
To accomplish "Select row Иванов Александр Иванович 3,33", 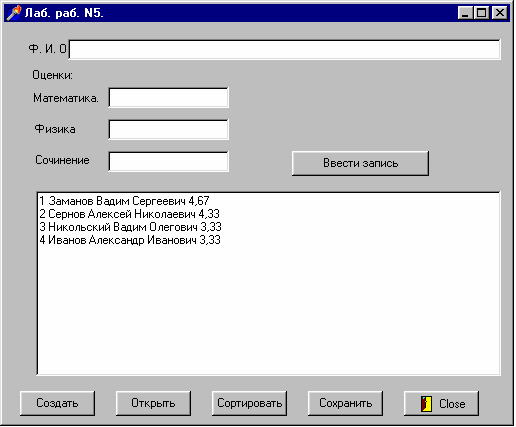I will [x=130, y=240].
